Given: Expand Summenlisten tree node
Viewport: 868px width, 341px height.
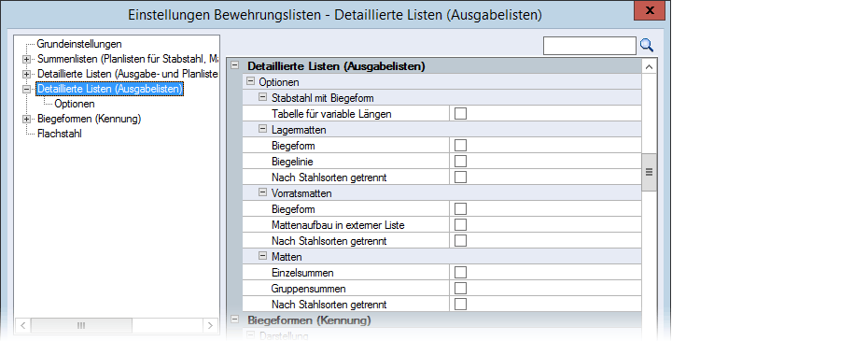Looking at the screenshot, I should (x=26, y=59).
